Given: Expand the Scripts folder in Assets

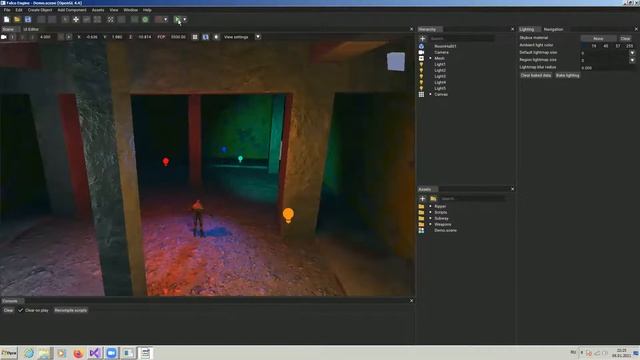Looking at the screenshot, I should [430, 212].
